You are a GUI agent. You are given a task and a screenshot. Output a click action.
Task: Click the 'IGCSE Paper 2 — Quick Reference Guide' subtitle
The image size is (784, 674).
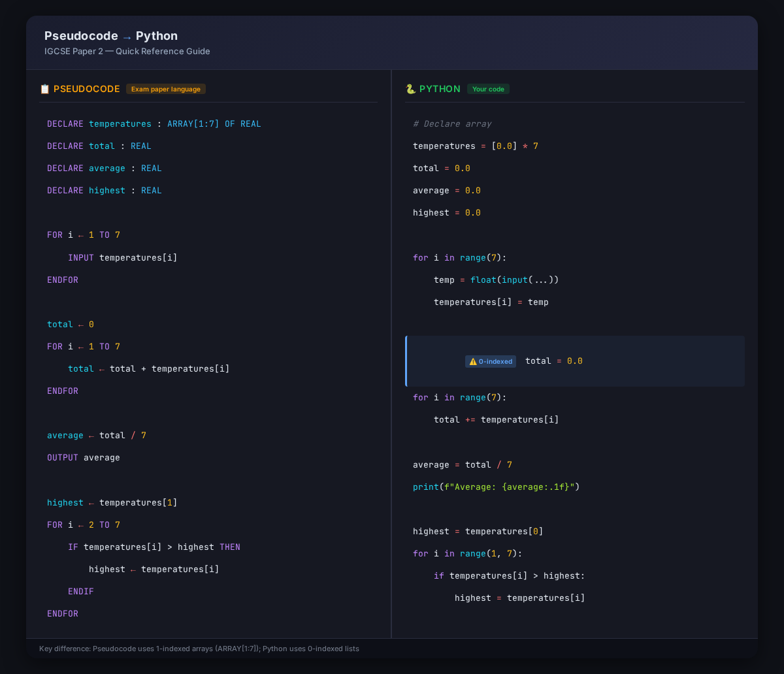[x=127, y=51]
